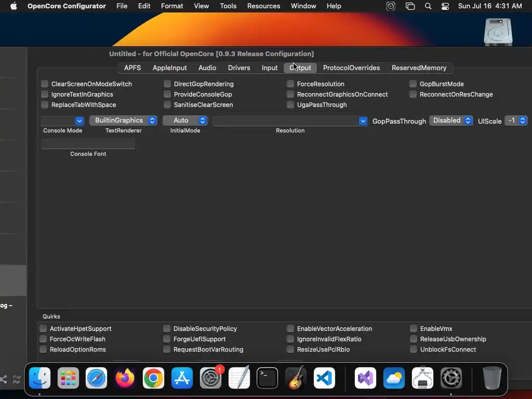Toggle RequestBootVarRouting quirk
Image resolution: width=532 pixels, height=399 pixels.
[x=167, y=350]
